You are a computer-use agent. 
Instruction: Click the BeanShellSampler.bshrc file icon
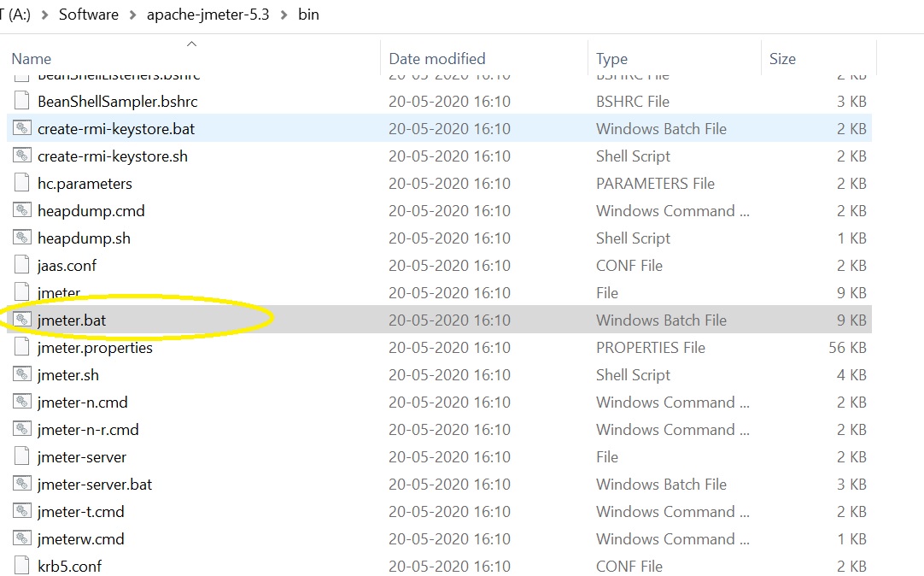(x=22, y=101)
